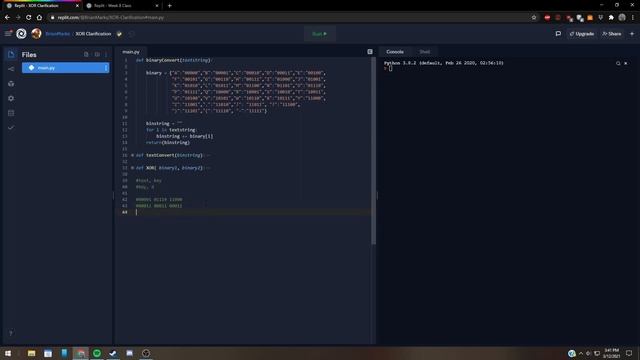Open the help question mark icon
Screen dimensions: 640x360
pyautogui.click(x=11, y=333)
